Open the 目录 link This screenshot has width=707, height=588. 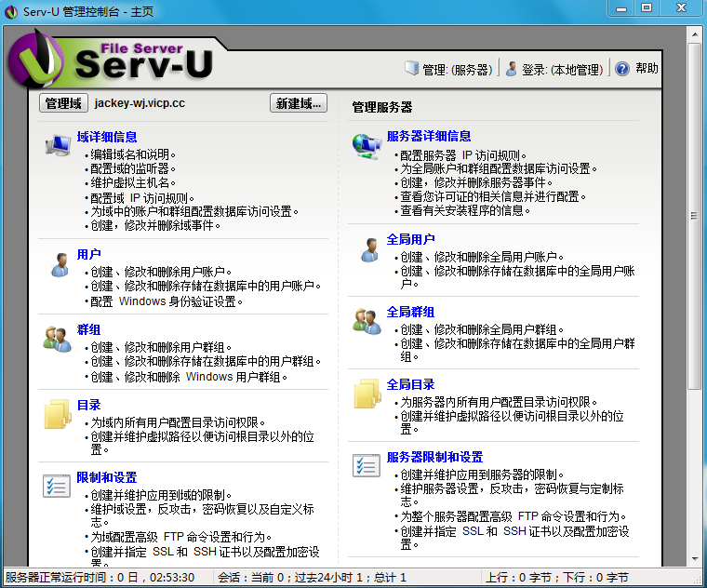[x=88, y=405]
